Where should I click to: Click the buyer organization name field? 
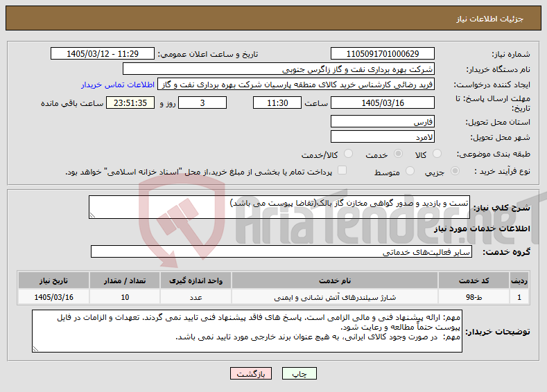(279, 69)
